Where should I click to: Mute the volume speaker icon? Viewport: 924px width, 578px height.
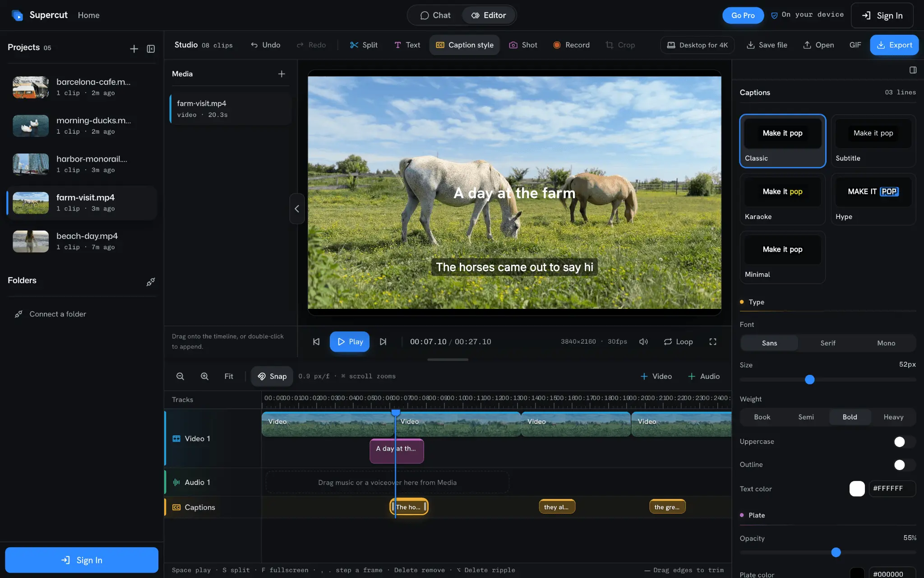pos(643,342)
